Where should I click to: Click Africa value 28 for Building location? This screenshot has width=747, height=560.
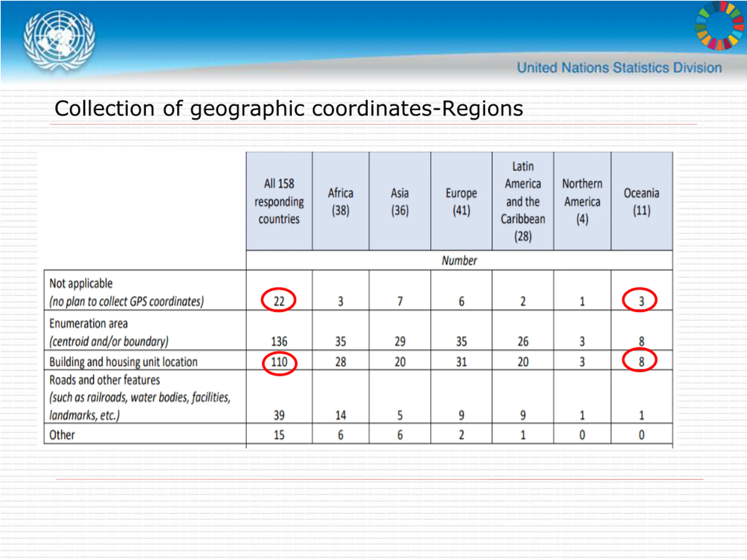click(341, 362)
